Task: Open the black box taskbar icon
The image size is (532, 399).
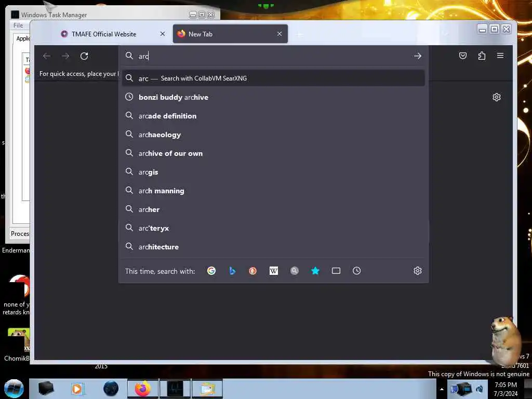Action: pos(46,389)
